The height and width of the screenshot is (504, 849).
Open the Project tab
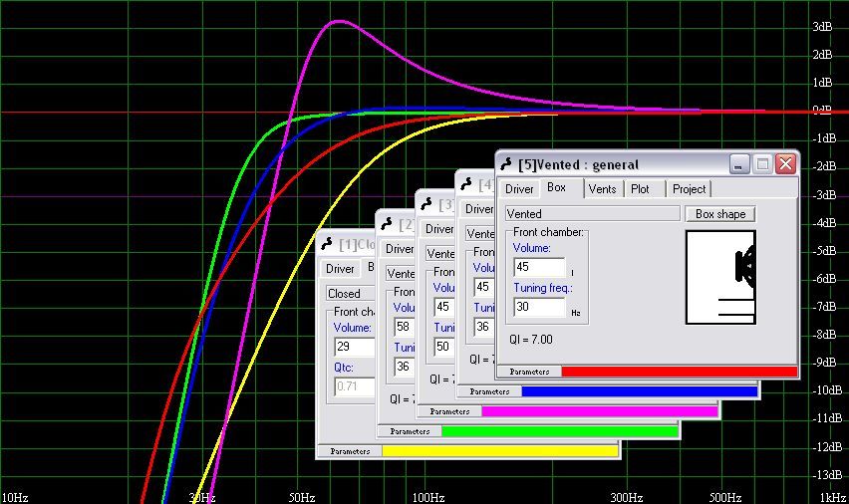click(x=689, y=189)
